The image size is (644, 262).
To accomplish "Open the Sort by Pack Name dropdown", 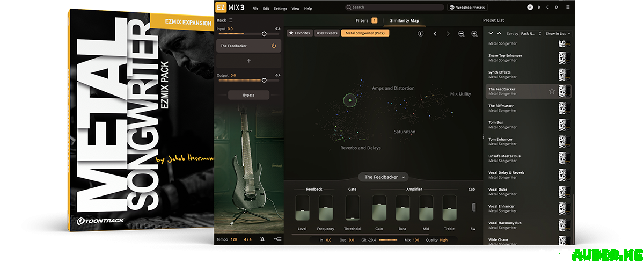I will (531, 34).
